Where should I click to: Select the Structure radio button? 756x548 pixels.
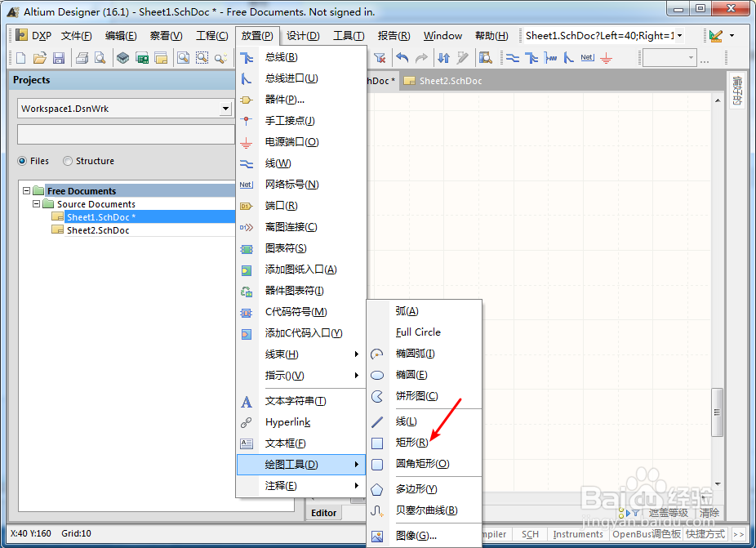point(68,161)
